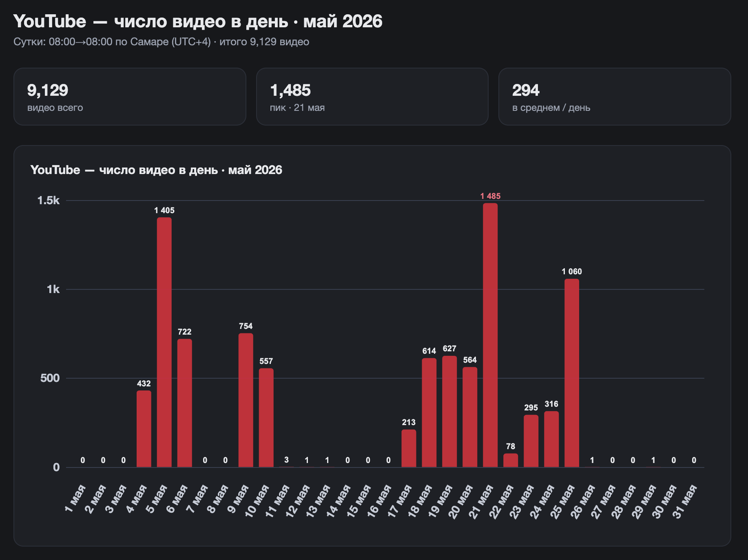This screenshot has width=748, height=560.
Task: Click the "500" y-axis tick label
Action: coord(50,378)
